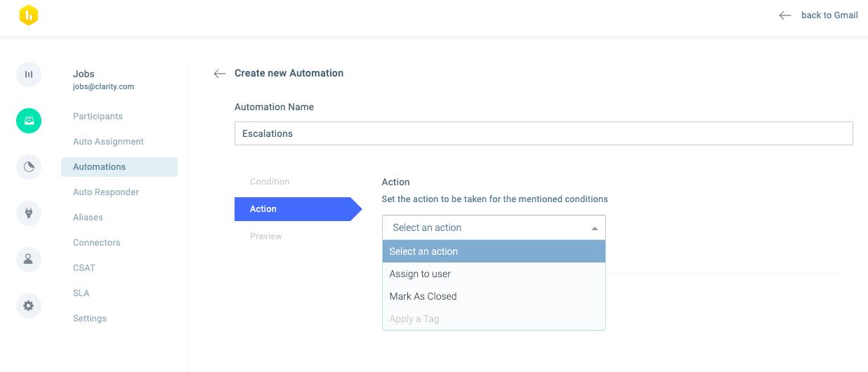Open the plug integrations sidebar icon
Screen dimensions: 868x372
tap(29, 213)
